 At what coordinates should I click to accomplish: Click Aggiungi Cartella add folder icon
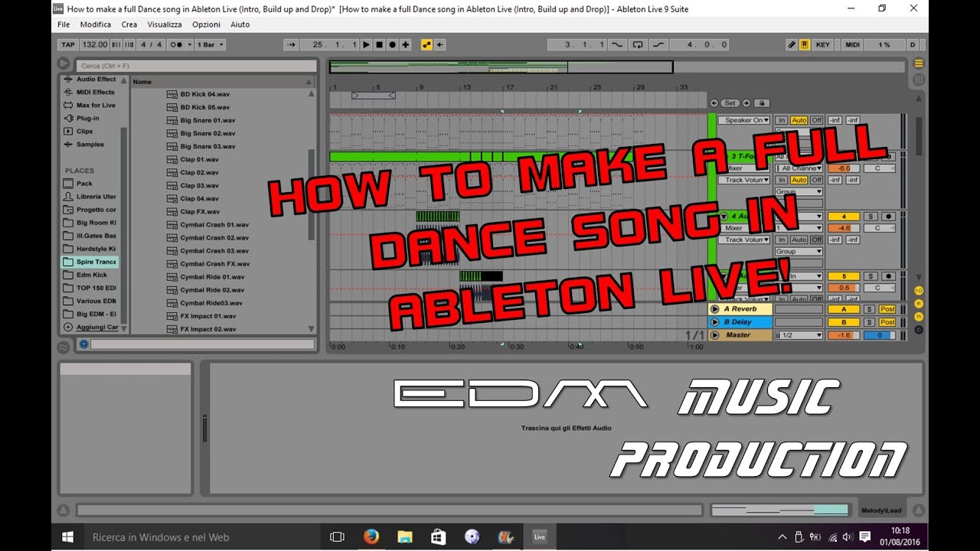point(68,327)
